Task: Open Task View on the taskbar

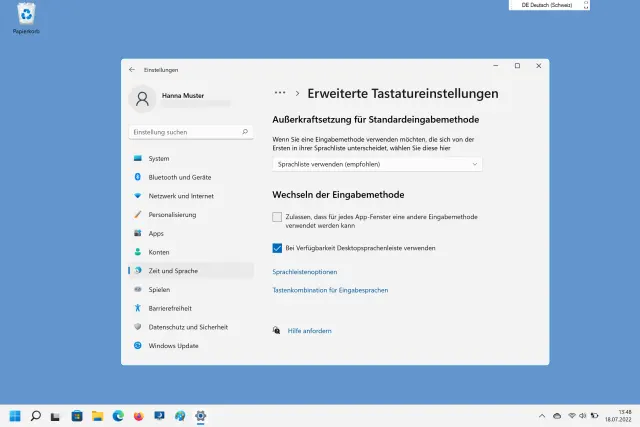Action: tap(56, 416)
